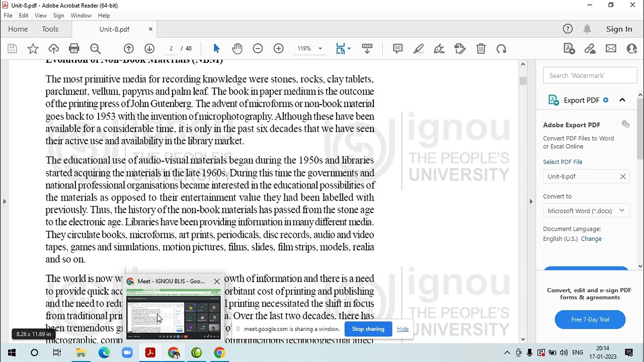Image resolution: width=644 pixels, height=362 pixels.
Task: Open the find text search tool
Action: 95,49
